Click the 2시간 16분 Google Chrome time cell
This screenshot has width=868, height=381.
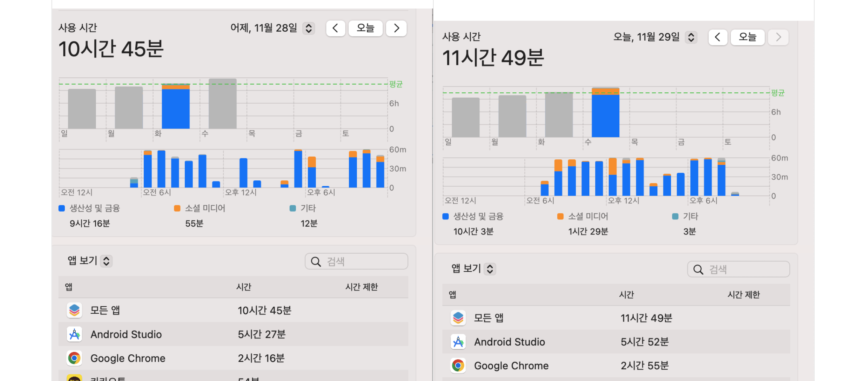click(261, 358)
